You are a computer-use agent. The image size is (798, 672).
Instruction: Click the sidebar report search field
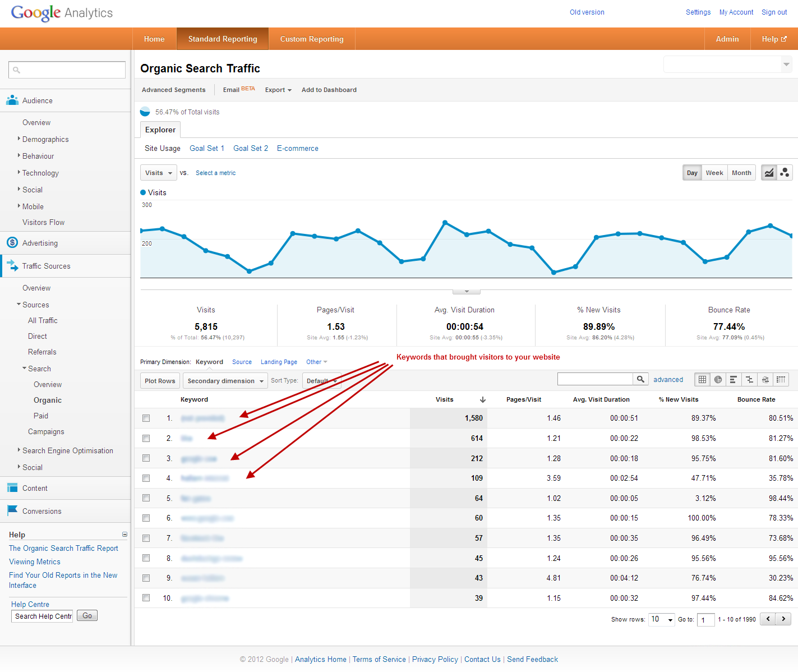[67, 70]
